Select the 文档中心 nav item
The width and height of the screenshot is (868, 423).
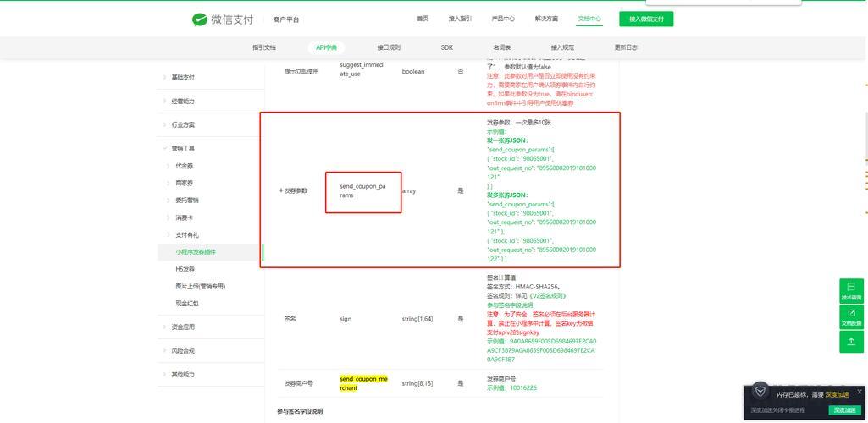(x=589, y=19)
